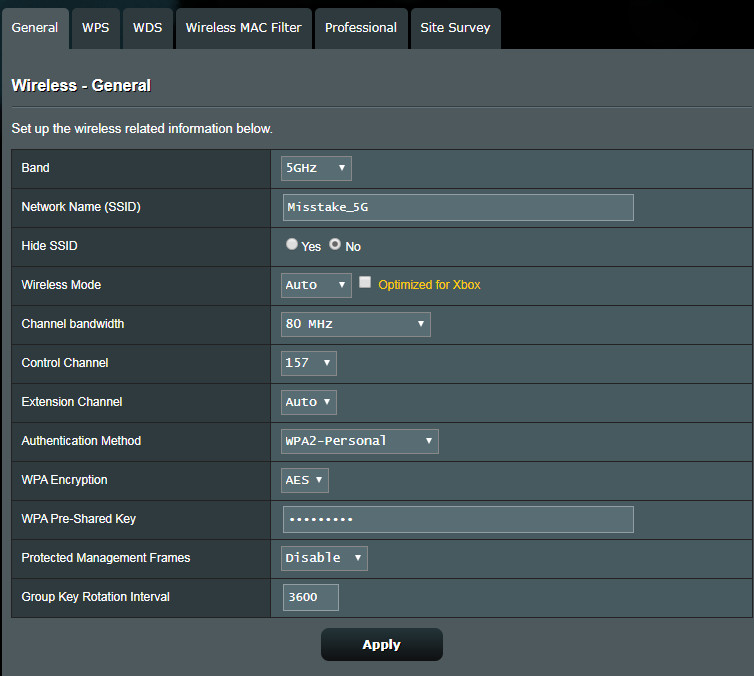The image size is (754, 676).
Task: Open the Band dropdown
Action: click(316, 168)
